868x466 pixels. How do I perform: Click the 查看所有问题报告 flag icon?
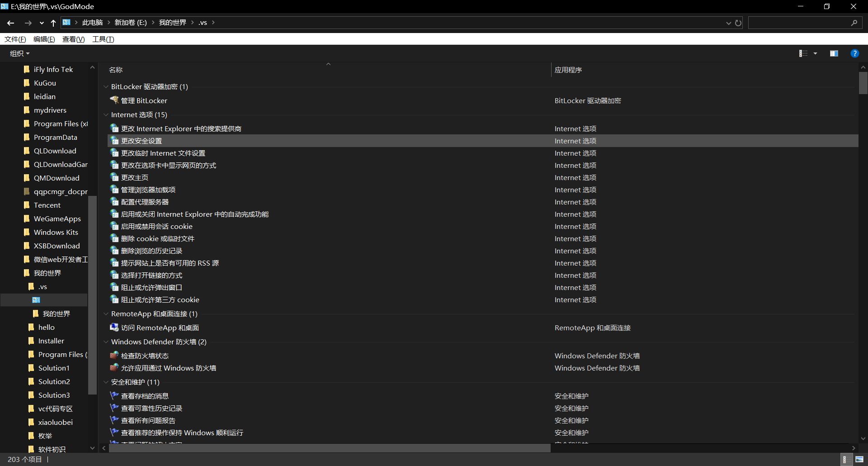point(114,420)
